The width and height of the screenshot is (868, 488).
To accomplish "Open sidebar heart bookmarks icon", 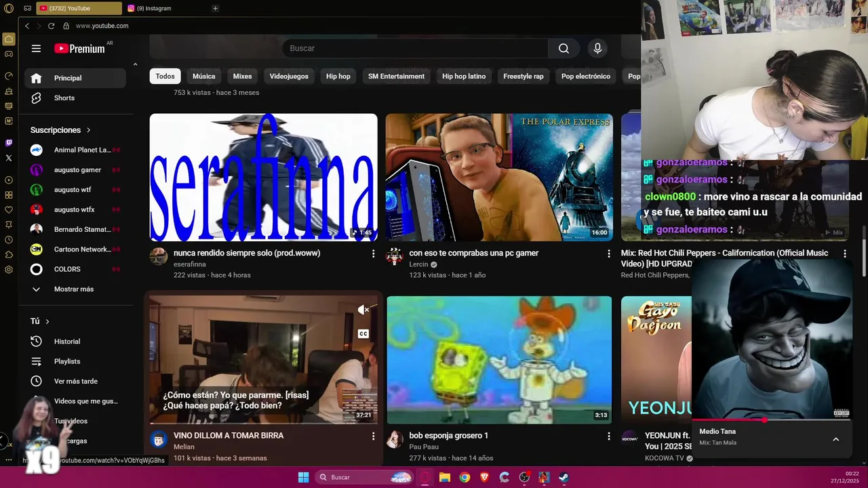I will [x=9, y=210].
